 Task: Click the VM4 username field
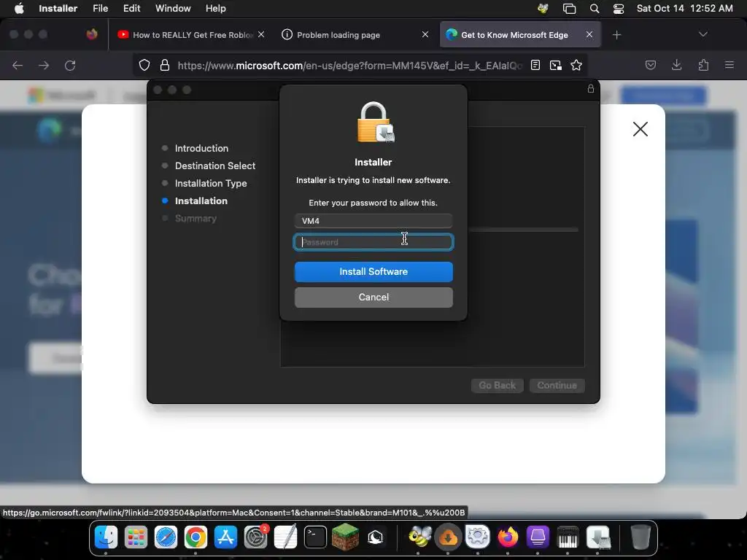(x=373, y=221)
